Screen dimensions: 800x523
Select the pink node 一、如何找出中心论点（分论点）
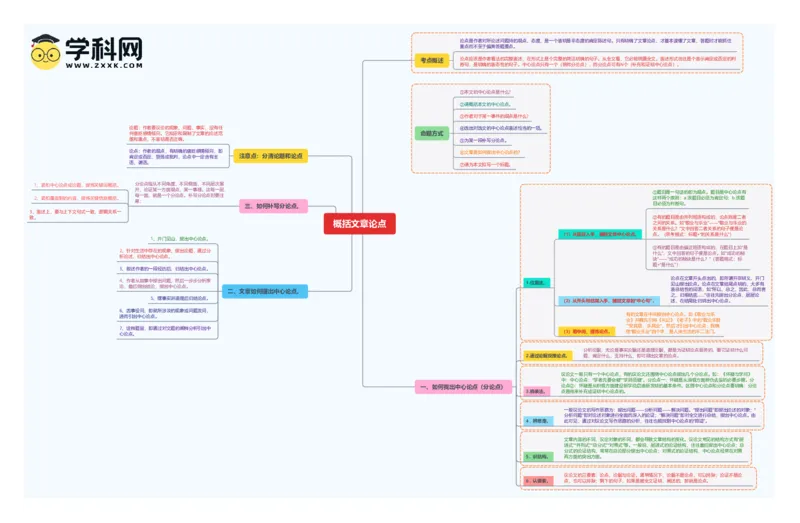point(464,387)
